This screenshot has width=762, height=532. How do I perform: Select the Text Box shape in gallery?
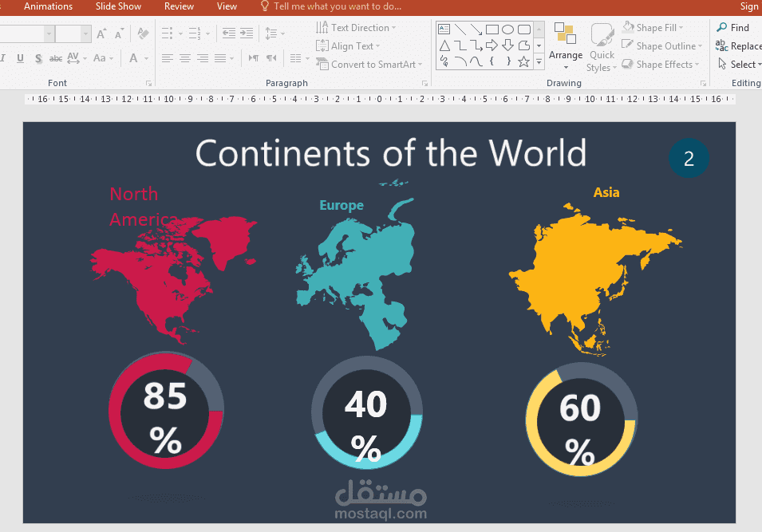pyautogui.click(x=444, y=30)
